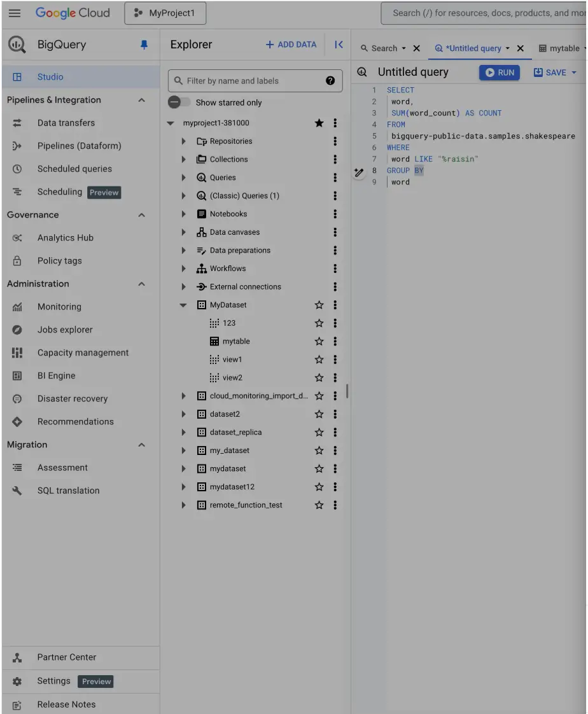Click the Policy tags lock icon
Image resolution: width=588 pixels, height=714 pixels.
(17, 260)
